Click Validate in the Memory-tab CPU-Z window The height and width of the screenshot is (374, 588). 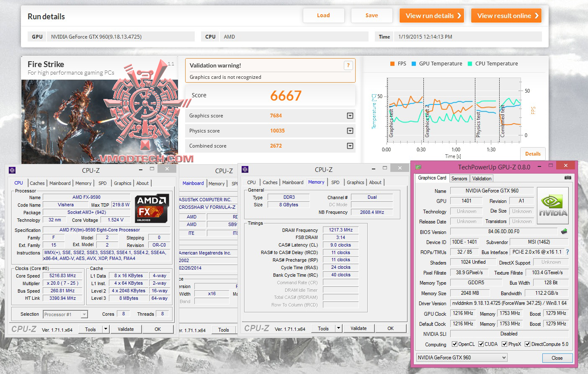[358, 328]
